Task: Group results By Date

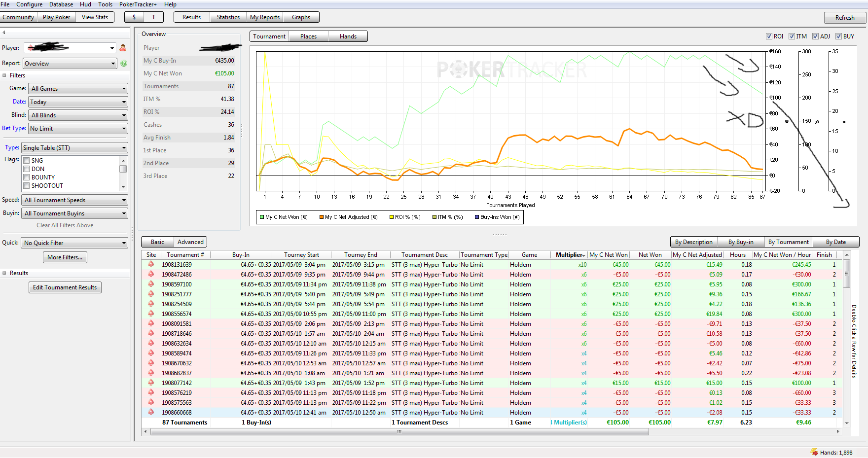Action: coord(836,242)
